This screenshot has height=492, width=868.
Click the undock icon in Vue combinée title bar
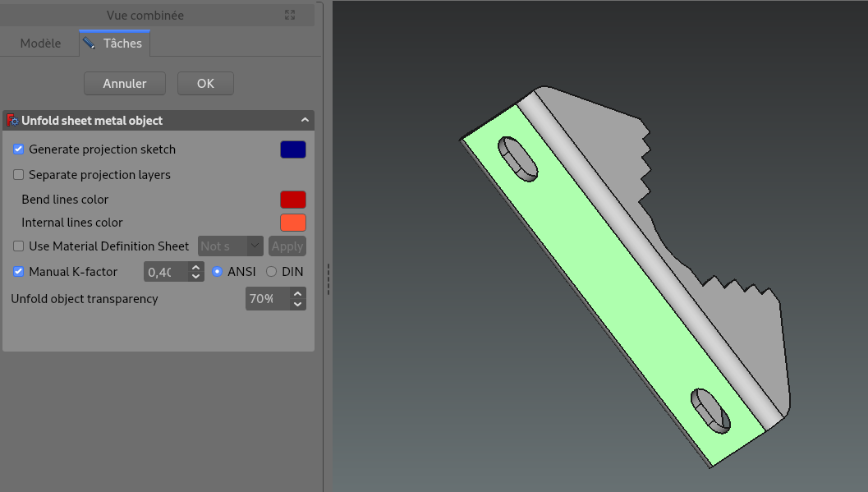pyautogui.click(x=290, y=15)
